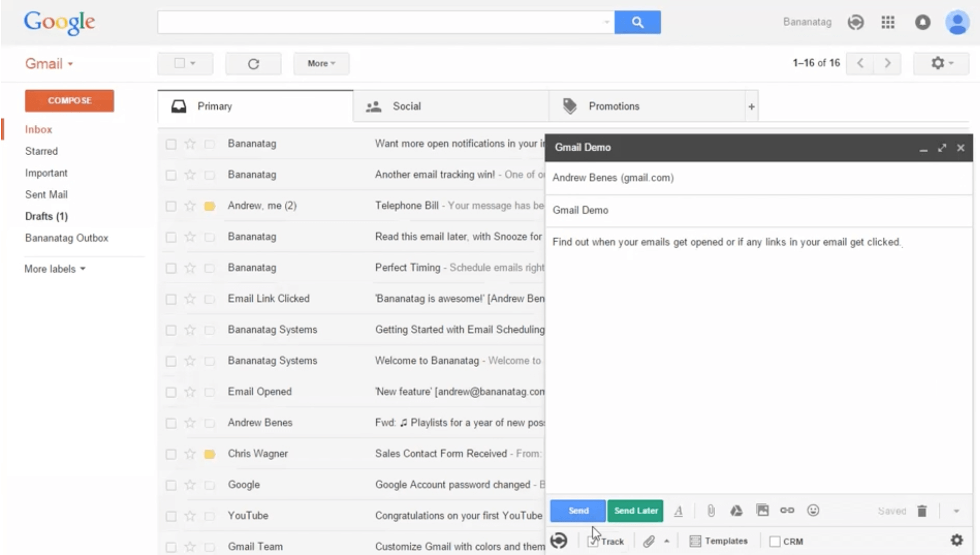980x555 pixels.
Task: Add a new inbox tab with plus
Action: 751,106
